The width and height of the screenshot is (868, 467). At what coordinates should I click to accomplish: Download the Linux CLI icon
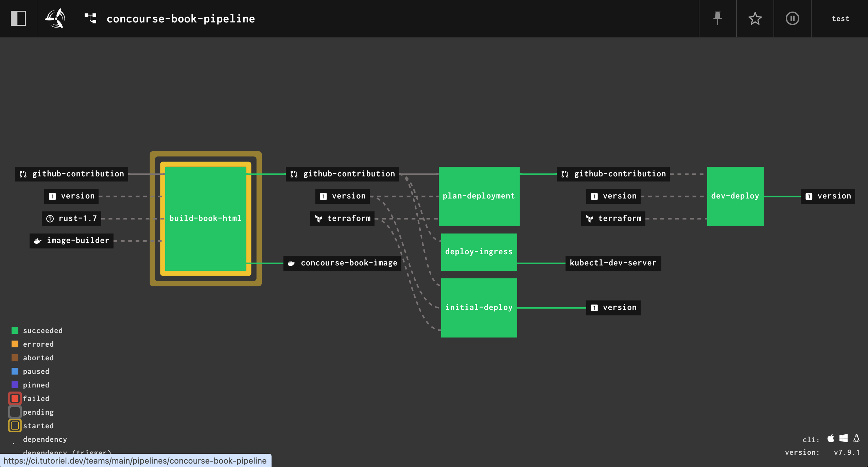tap(856, 438)
